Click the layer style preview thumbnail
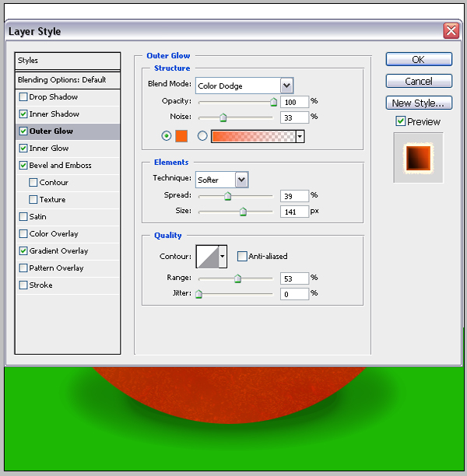467x476 pixels. tap(419, 158)
